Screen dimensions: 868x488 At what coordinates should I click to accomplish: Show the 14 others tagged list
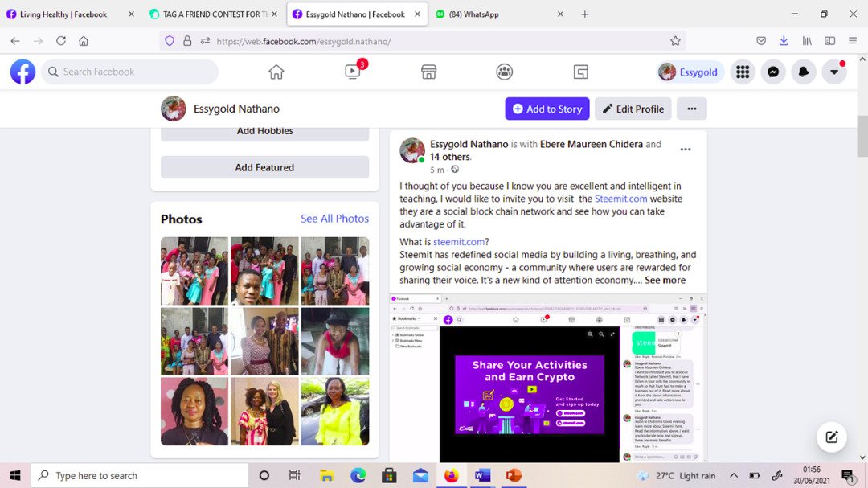(x=450, y=157)
